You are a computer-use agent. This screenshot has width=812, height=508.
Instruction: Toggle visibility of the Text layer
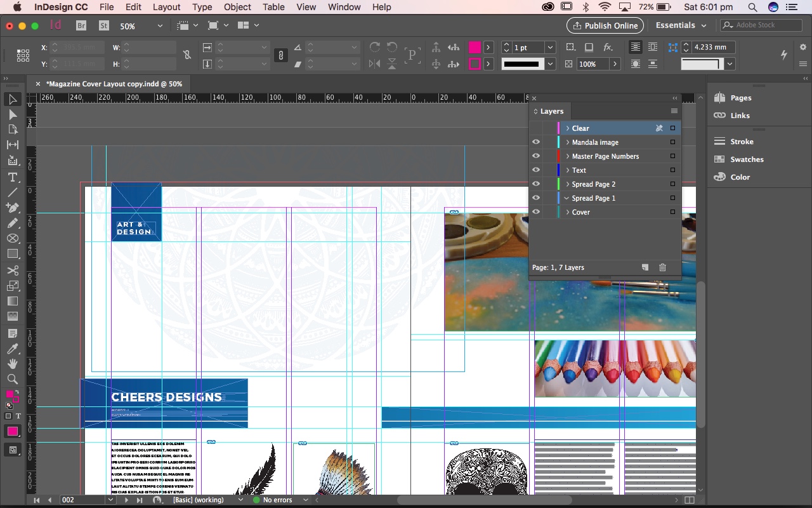click(536, 170)
